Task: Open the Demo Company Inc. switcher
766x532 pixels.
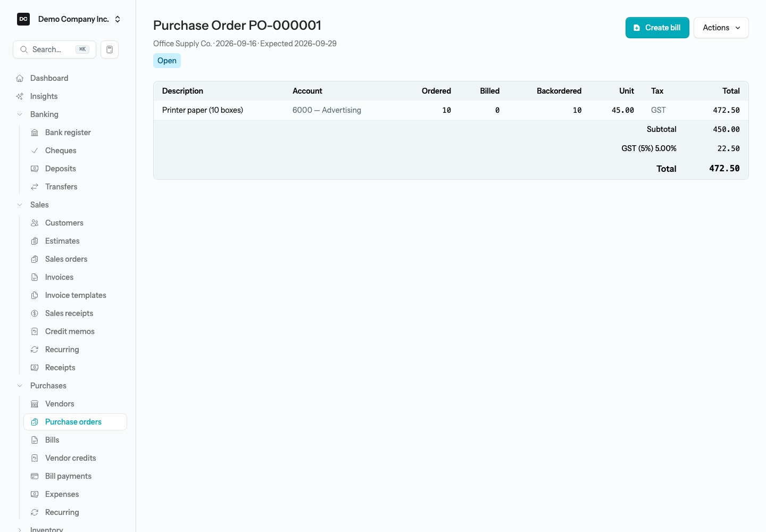Action: 70,19
